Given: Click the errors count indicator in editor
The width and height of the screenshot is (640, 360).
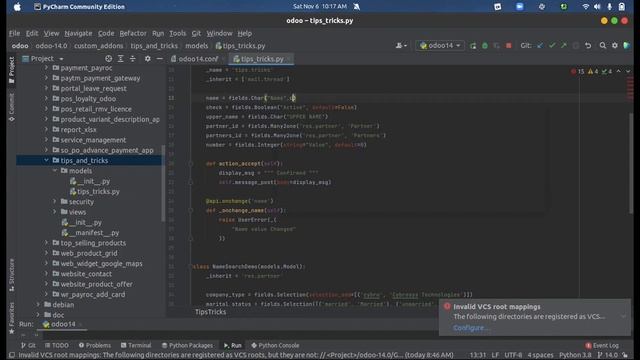Looking at the screenshot, I should click(578, 71).
